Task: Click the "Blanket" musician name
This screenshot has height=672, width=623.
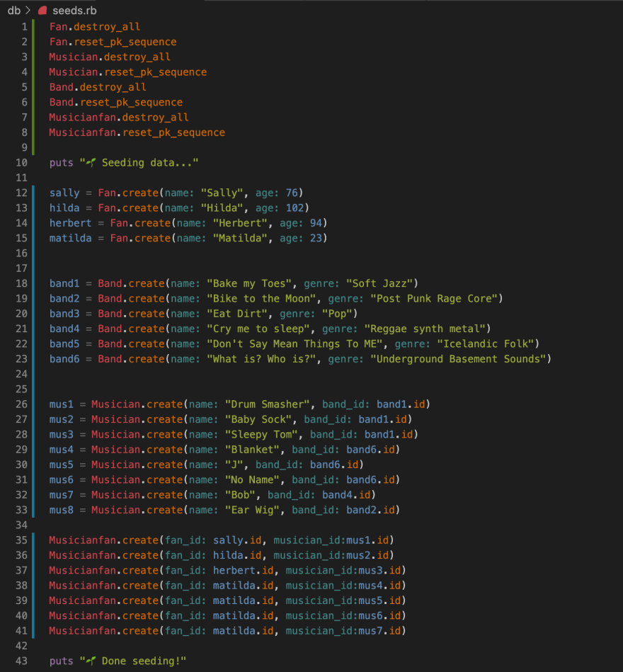Action: tap(252, 450)
